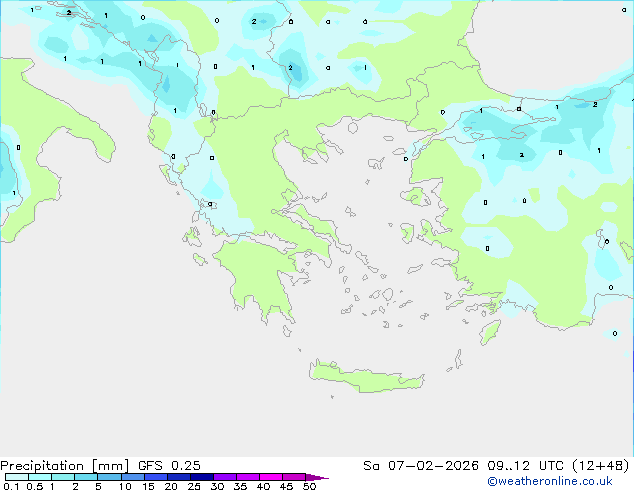The width and height of the screenshot is (634, 490).
Task: Pick the palest legend swatch above 0.1
Action: [17, 477]
